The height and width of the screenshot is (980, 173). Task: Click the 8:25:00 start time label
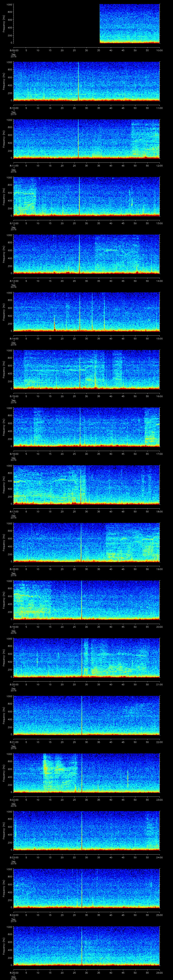(x=14, y=972)
